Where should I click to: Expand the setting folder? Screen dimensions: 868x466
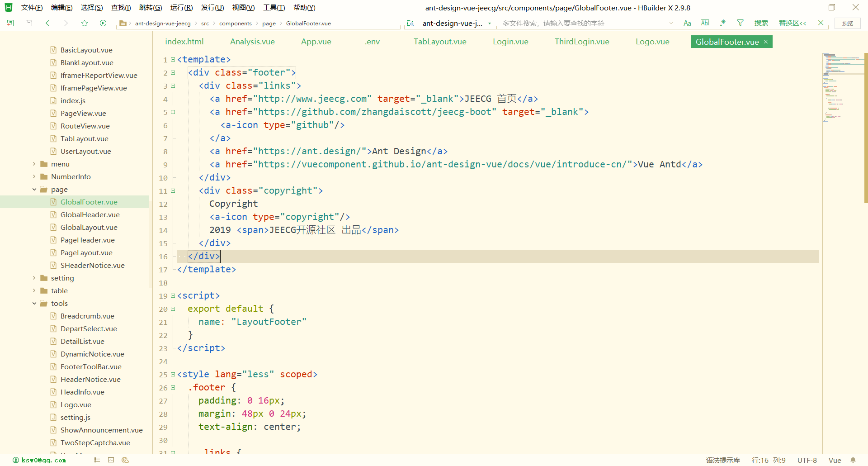tap(34, 278)
